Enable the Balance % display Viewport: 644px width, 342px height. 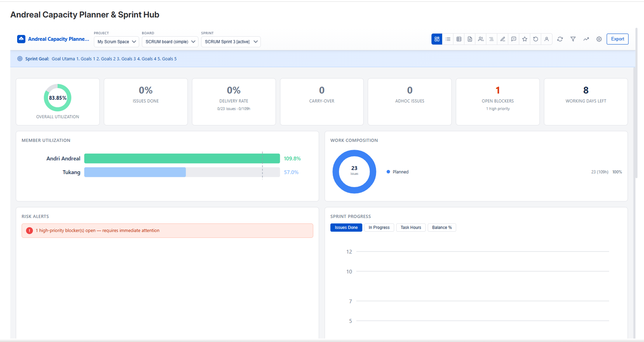[x=442, y=227]
